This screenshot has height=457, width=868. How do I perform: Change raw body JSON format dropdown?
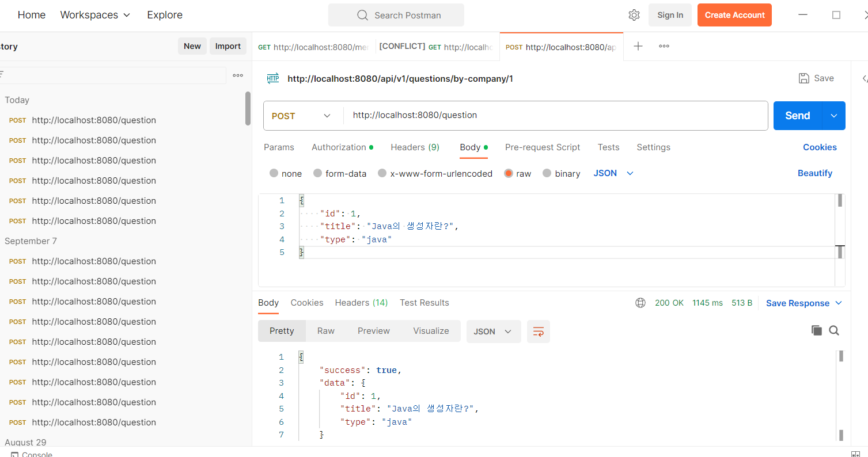tap(613, 173)
